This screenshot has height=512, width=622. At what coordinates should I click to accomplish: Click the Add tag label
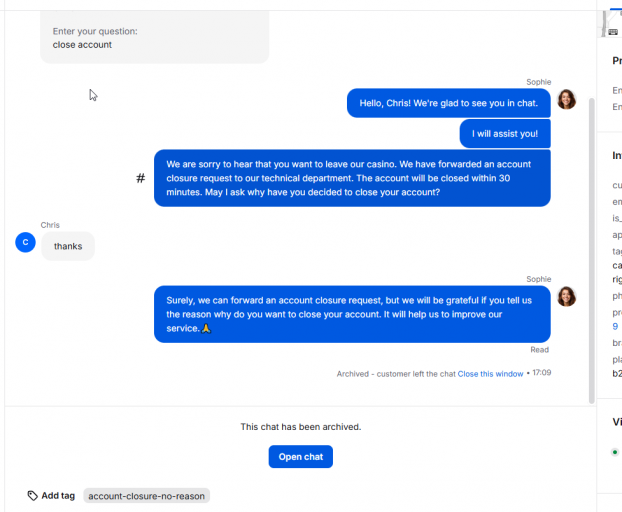(x=58, y=496)
